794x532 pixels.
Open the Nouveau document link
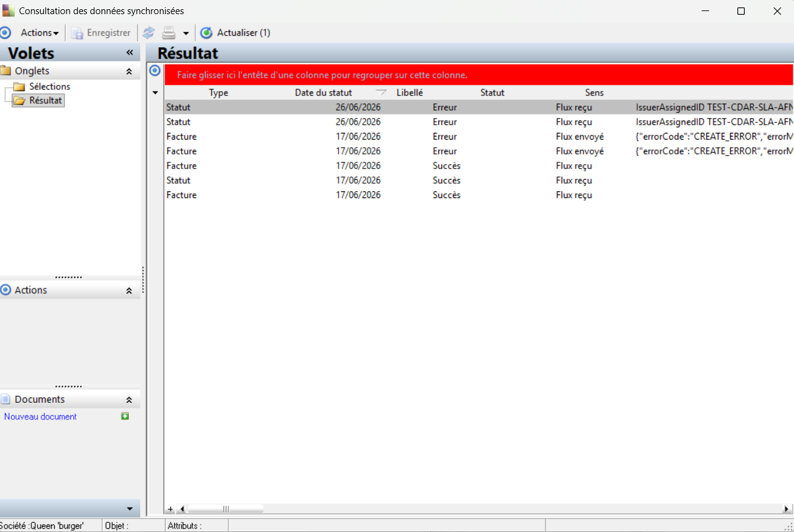(41, 416)
